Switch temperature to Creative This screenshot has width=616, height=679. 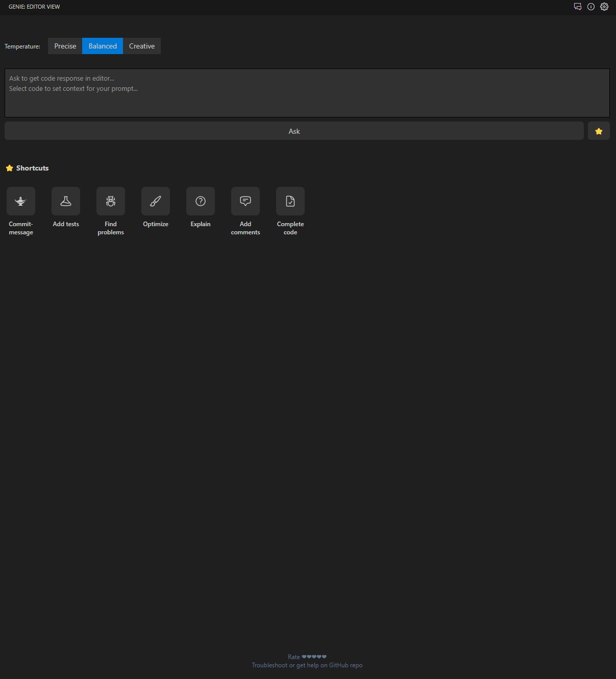(142, 46)
